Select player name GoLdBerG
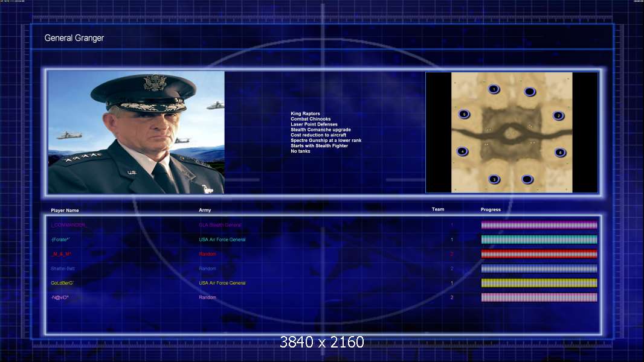644x362 pixels. click(62, 283)
